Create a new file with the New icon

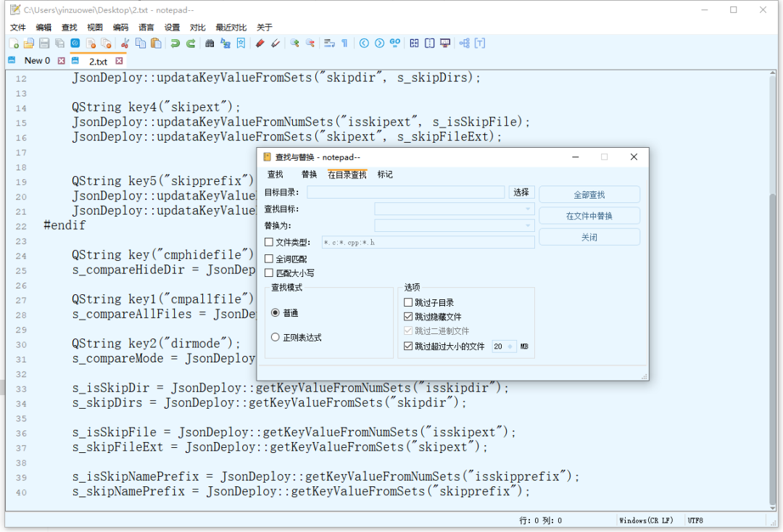click(13, 43)
